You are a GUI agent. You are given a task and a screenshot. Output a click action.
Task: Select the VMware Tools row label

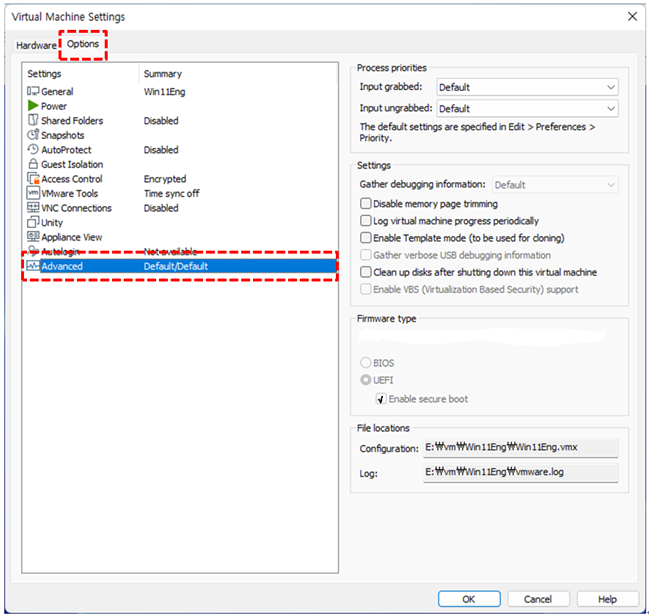coord(70,193)
